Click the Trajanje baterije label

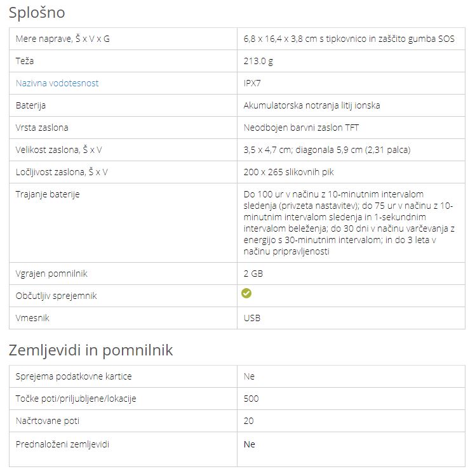[48, 194]
